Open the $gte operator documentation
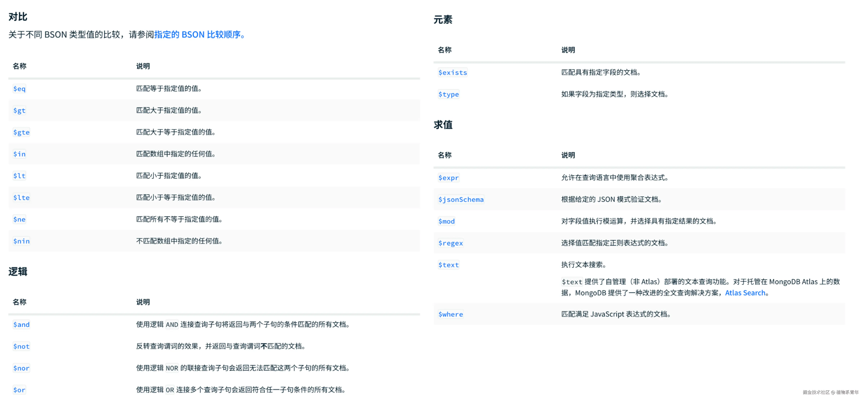 [x=21, y=132]
